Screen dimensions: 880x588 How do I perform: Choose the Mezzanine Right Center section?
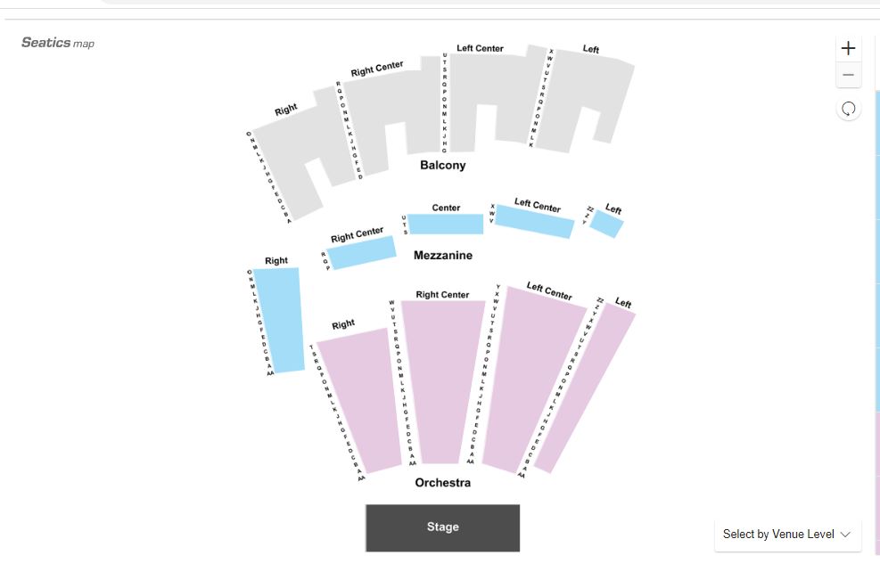[362, 252]
